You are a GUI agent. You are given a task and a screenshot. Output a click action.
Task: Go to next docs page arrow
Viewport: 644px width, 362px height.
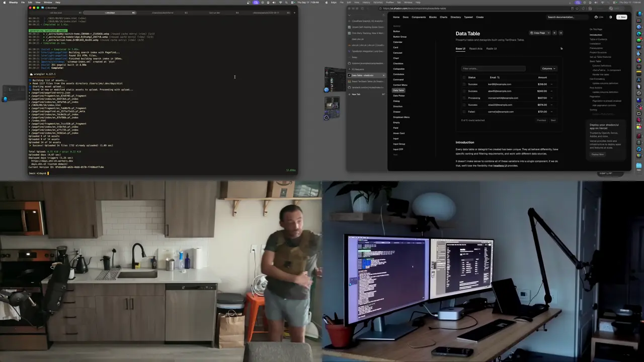coord(560,33)
